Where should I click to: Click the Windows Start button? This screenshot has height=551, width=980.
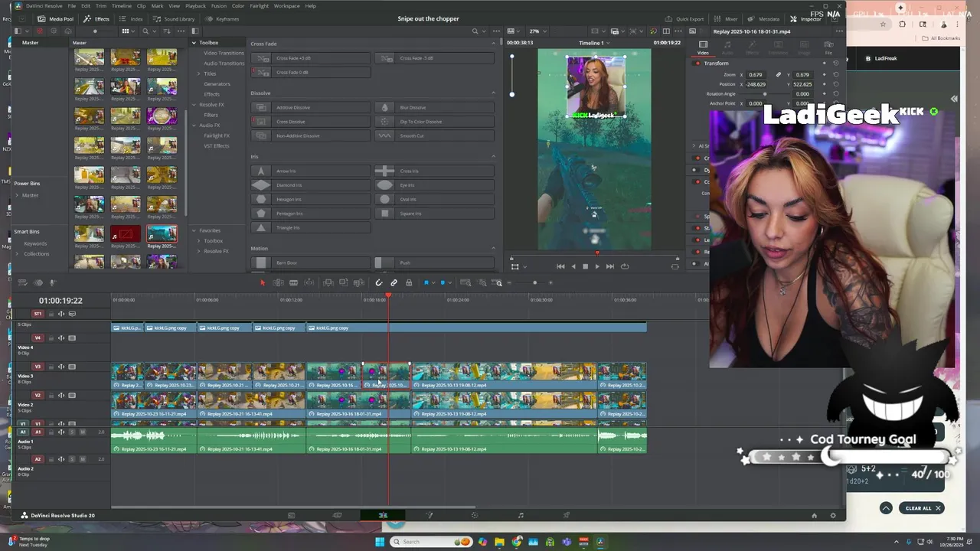tap(379, 542)
